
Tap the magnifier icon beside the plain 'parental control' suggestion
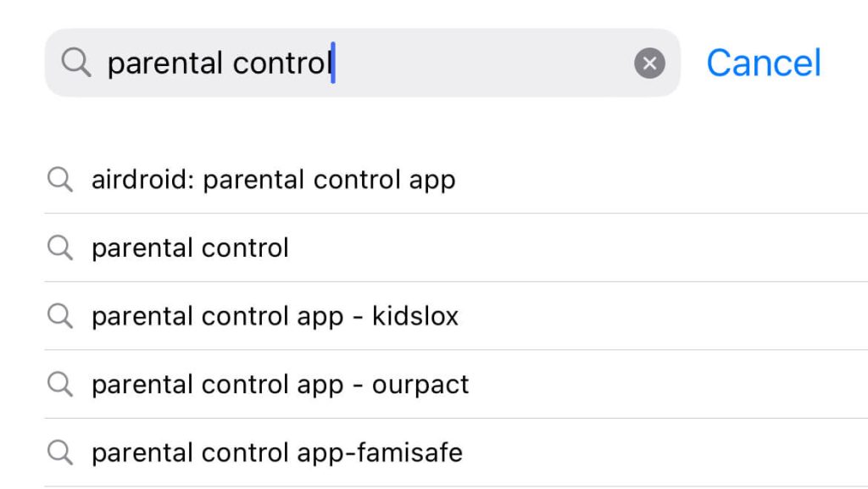pyautogui.click(x=60, y=247)
